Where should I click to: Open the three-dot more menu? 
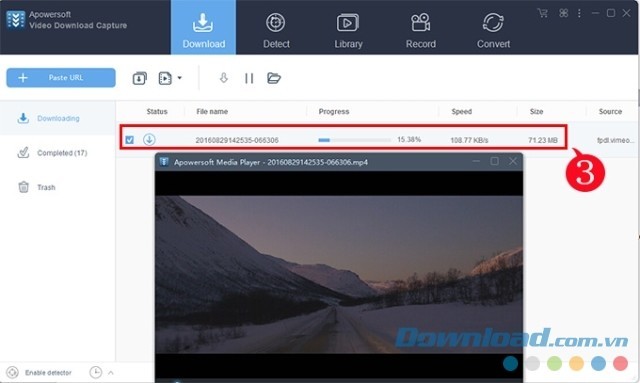579,13
